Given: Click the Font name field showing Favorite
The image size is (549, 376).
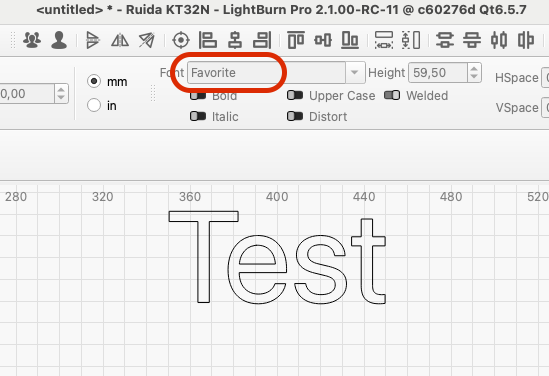Looking at the screenshot, I should click(266, 72).
